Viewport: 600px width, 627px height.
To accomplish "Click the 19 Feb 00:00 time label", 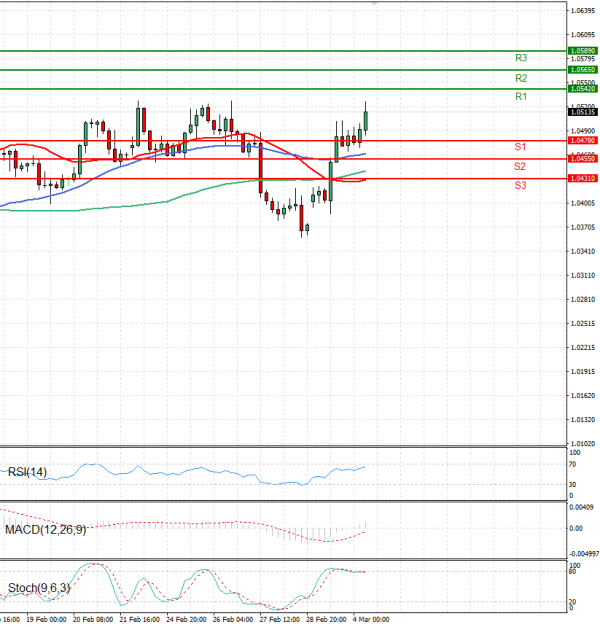I will click(x=46, y=619).
